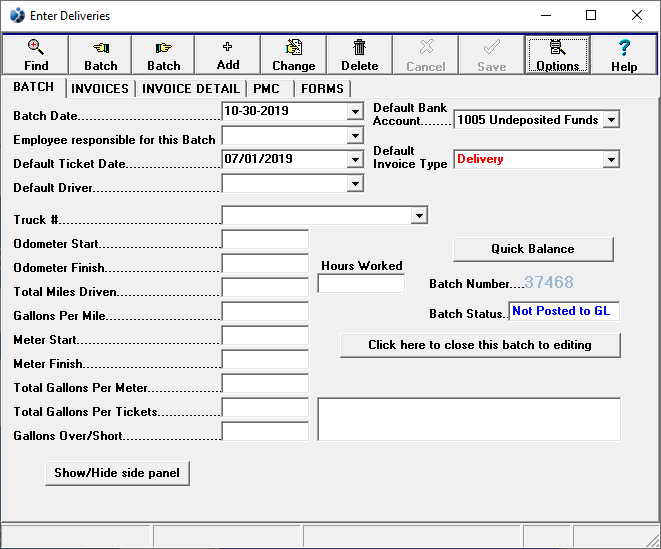Switch to the INVOICE DETAIL tab
Image resolution: width=661 pixels, height=549 pixels.
tap(190, 89)
